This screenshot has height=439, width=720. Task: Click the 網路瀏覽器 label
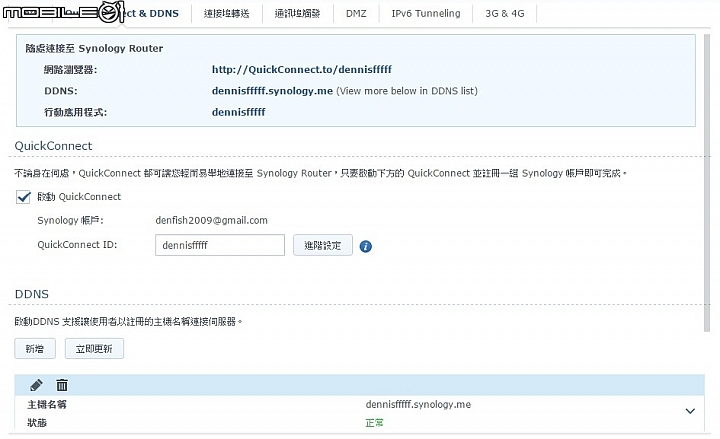click(71, 70)
